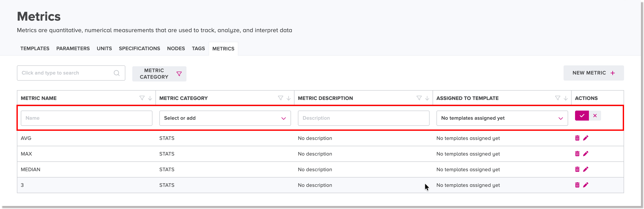Delete the MEDIAN metric row
644x209 pixels.
point(577,169)
